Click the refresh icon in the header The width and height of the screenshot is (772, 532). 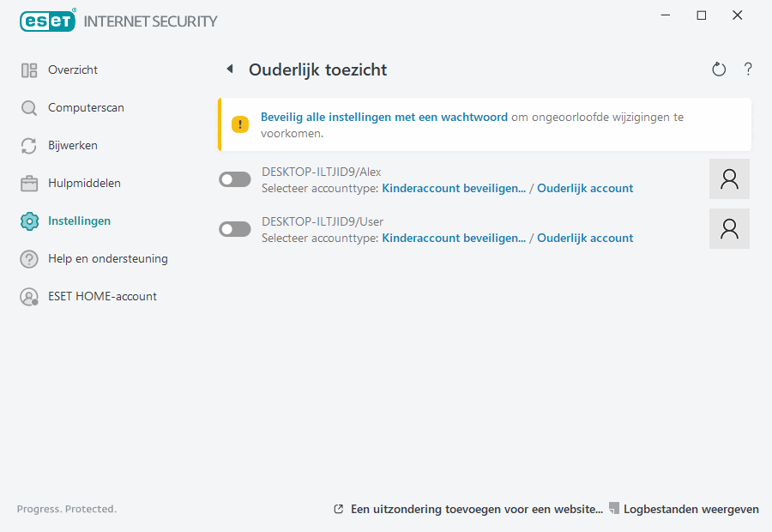coord(719,70)
